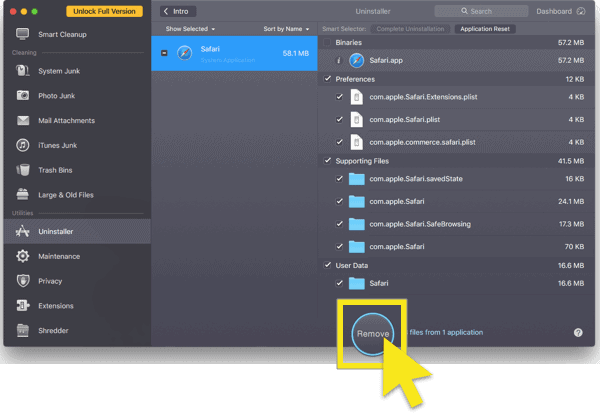Select the Shredder icon
Image resolution: width=600 pixels, height=414 pixels.
23,331
